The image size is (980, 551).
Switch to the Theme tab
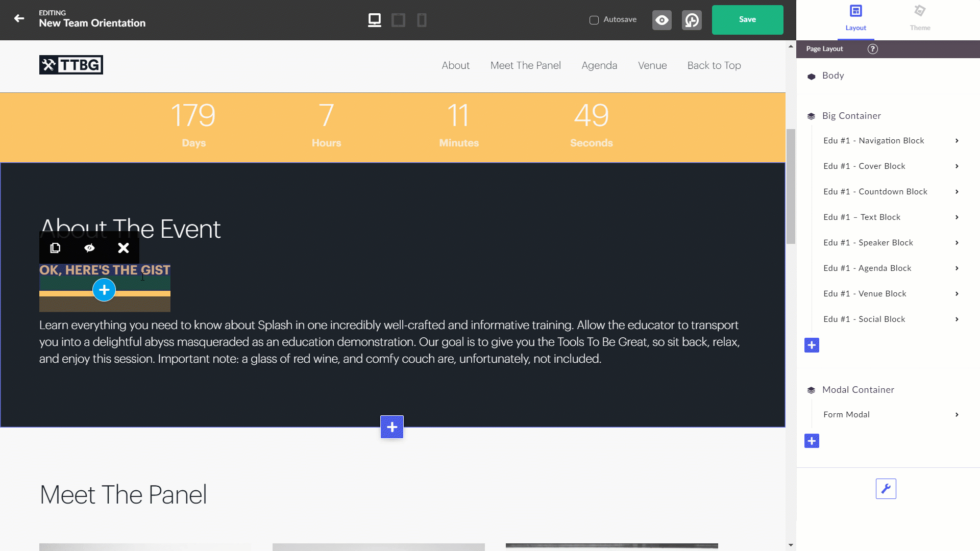920,19
